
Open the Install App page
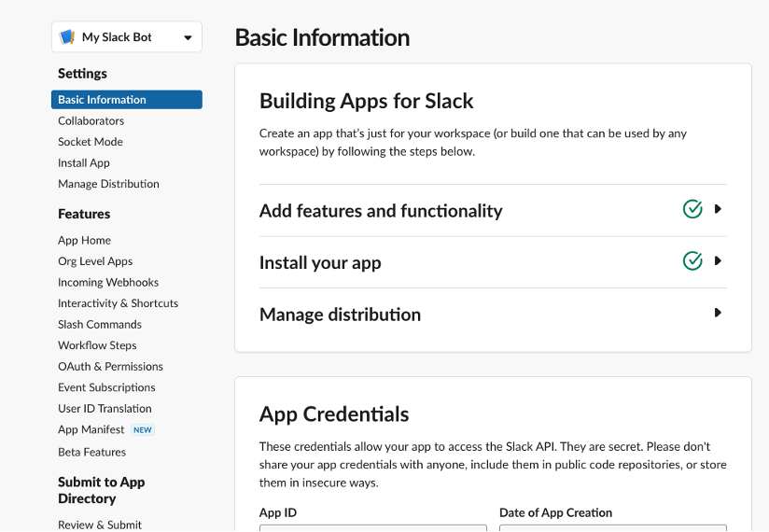tap(84, 162)
